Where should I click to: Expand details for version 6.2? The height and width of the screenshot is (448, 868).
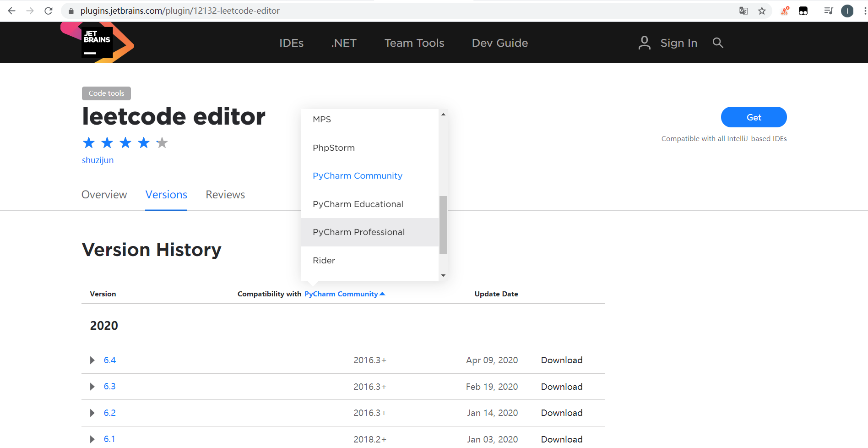click(x=92, y=413)
